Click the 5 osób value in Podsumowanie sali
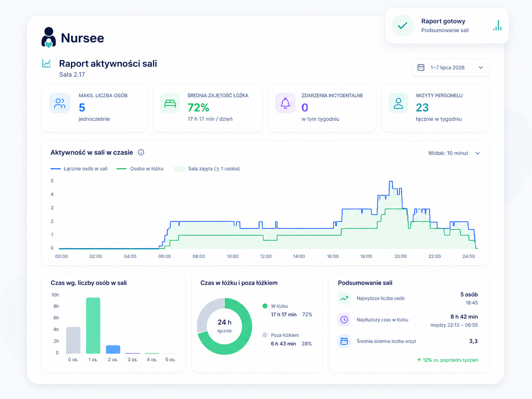 tap(469, 295)
